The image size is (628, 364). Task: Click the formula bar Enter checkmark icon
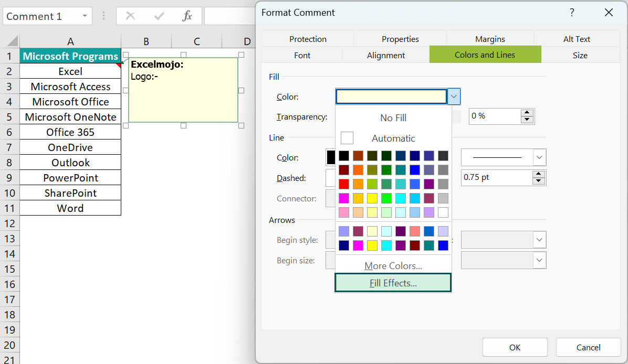(x=159, y=16)
